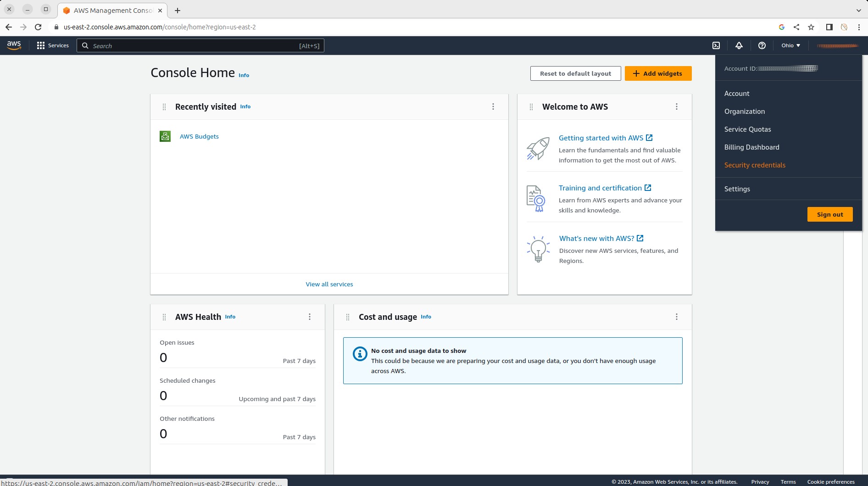The width and height of the screenshot is (868, 486).
Task: Select Account from the account menu
Action: click(x=737, y=94)
